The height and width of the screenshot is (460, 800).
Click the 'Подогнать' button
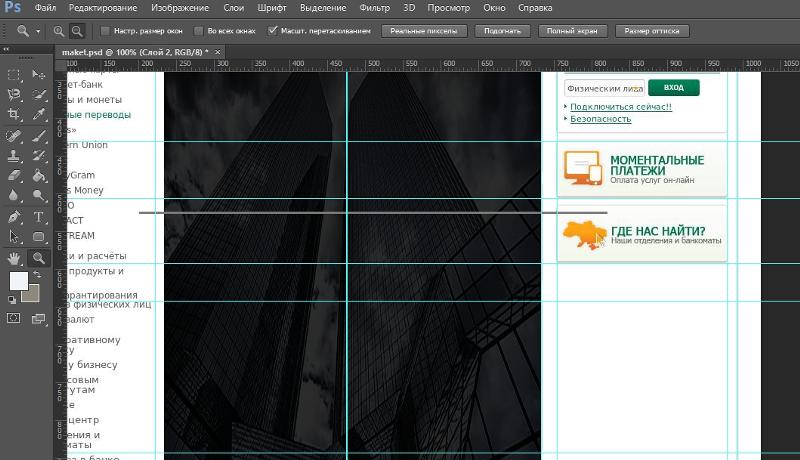pyautogui.click(x=503, y=31)
